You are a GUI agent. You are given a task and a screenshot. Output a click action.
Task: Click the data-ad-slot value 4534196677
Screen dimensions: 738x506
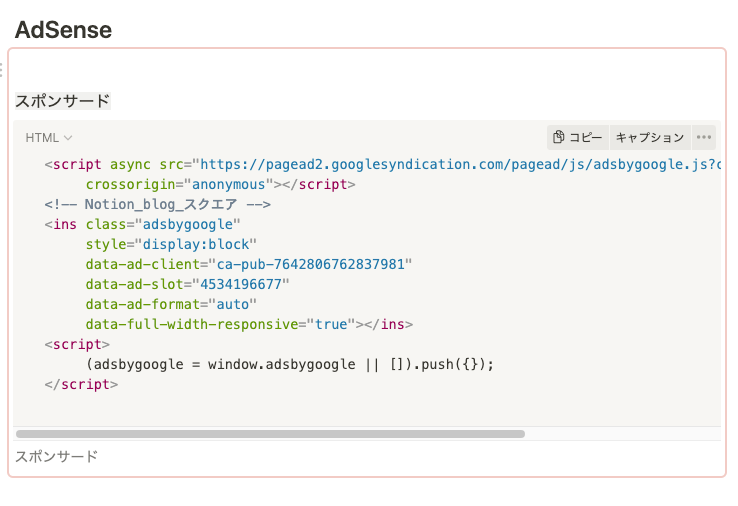coord(241,284)
